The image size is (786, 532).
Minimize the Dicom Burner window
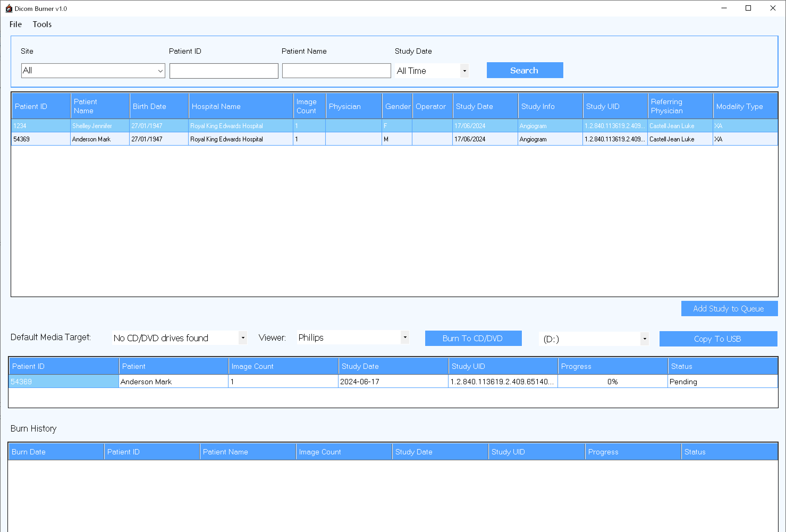[x=724, y=8]
